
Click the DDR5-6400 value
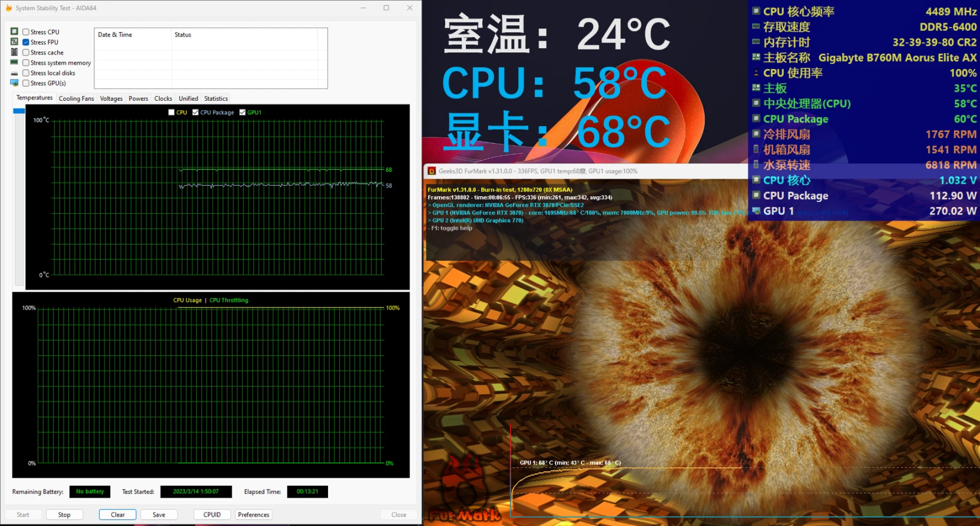(x=948, y=27)
